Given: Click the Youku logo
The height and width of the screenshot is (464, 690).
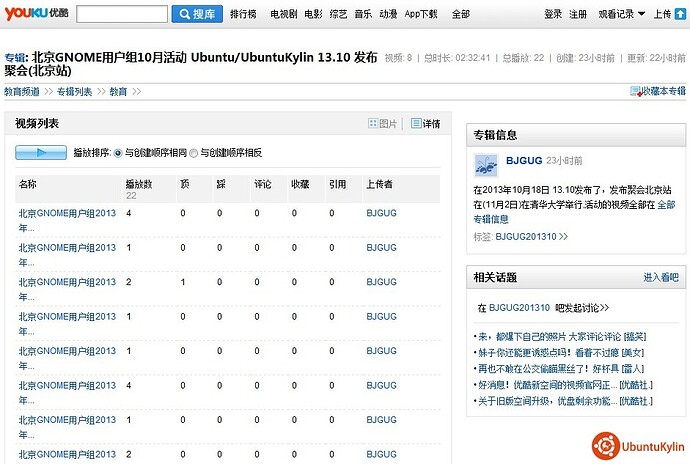Looking at the screenshot, I should point(37,13).
